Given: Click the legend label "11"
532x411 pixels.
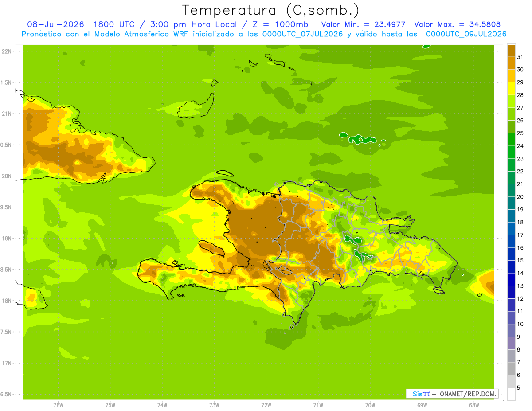Looking at the screenshot, I should (x=520, y=311).
